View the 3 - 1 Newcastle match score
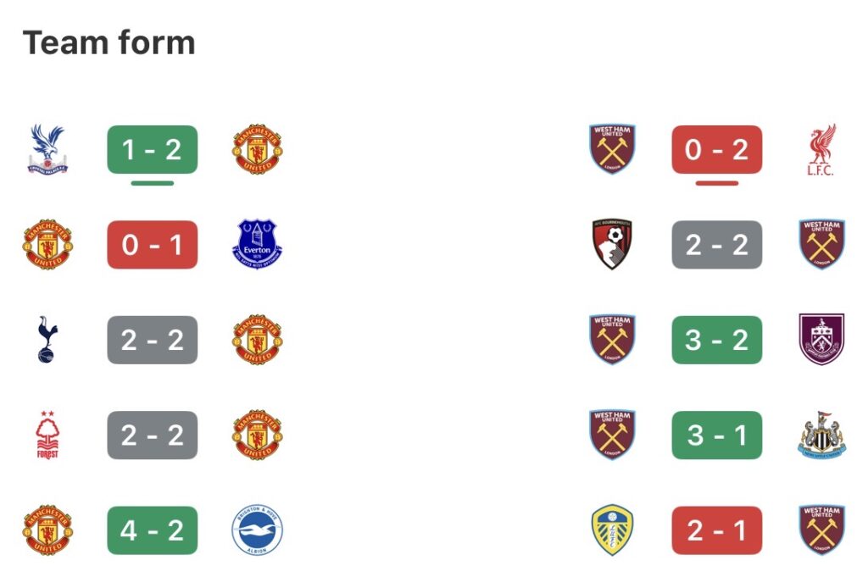Viewport: 868px width, 588px height. (716, 435)
